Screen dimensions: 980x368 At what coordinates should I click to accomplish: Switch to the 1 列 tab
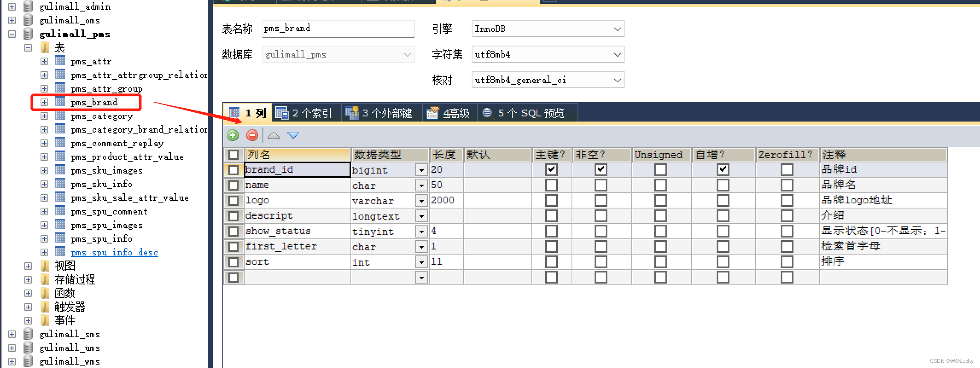point(248,113)
